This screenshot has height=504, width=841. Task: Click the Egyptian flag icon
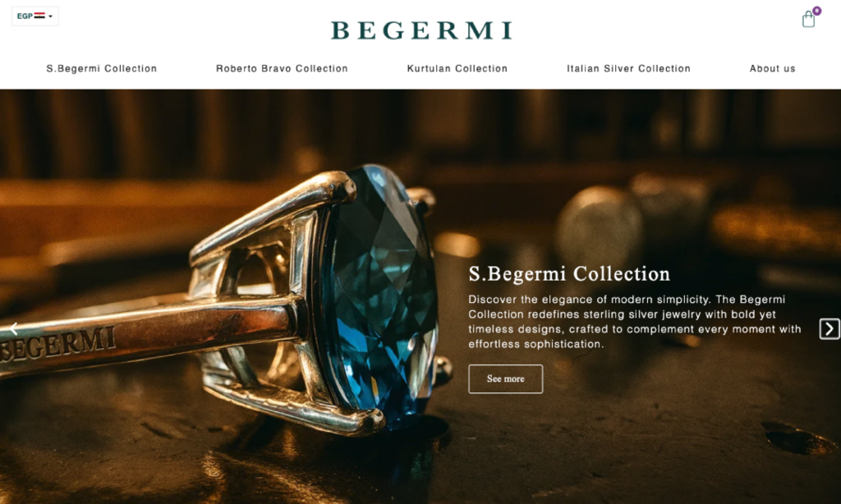point(39,16)
